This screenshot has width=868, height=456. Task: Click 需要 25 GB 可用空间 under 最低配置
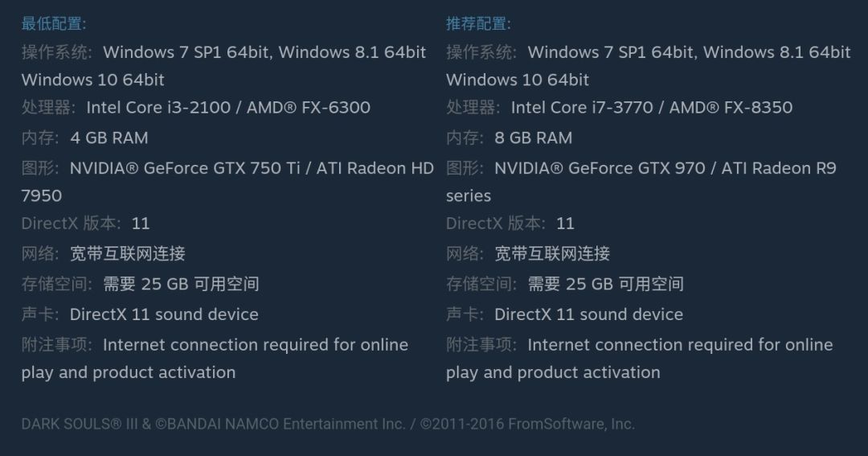pos(181,284)
